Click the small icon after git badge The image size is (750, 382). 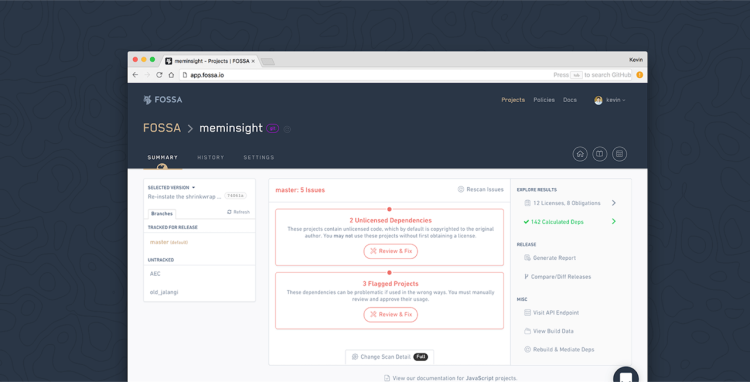click(x=287, y=129)
